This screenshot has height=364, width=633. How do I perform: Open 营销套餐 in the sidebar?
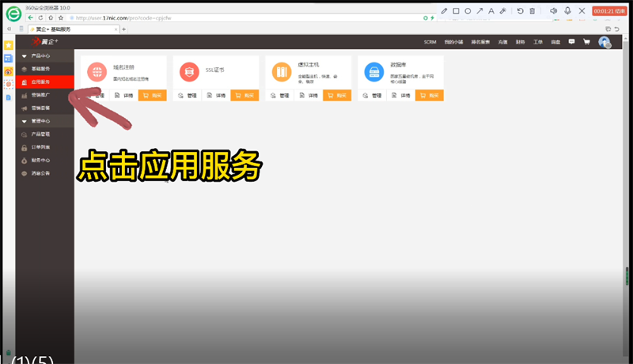click(45, 108)
